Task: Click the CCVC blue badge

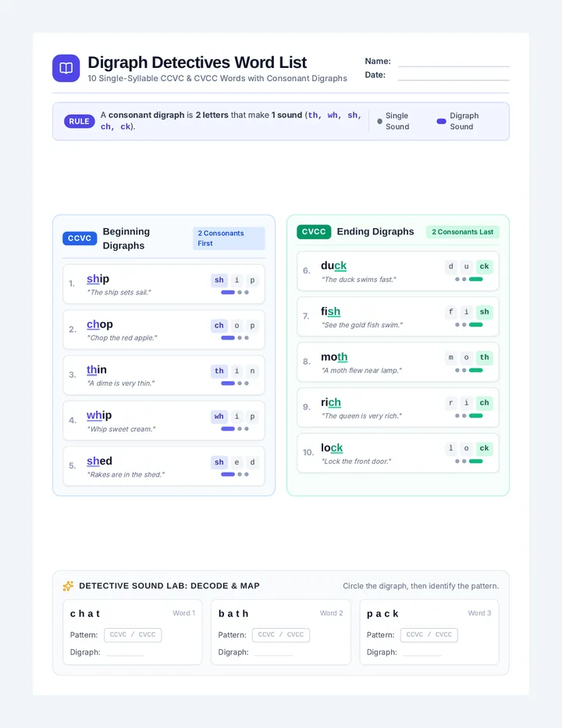Action: coord(80,238)
